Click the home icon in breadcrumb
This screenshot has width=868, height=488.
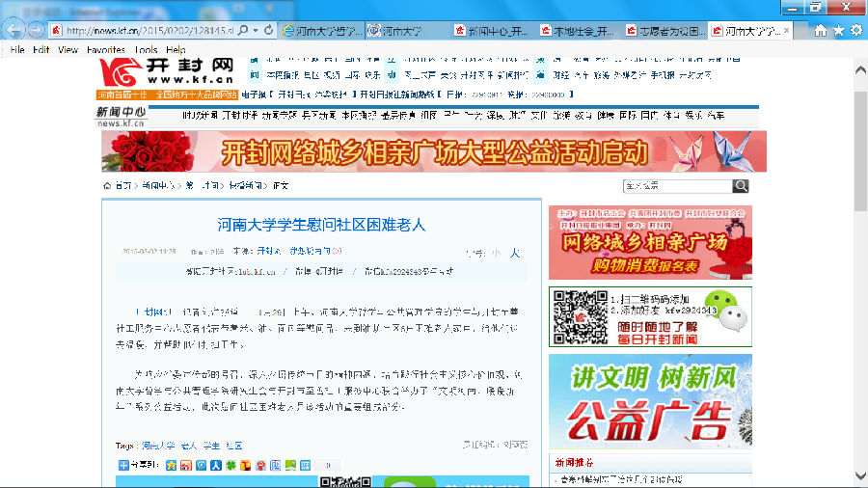[107, 185]
